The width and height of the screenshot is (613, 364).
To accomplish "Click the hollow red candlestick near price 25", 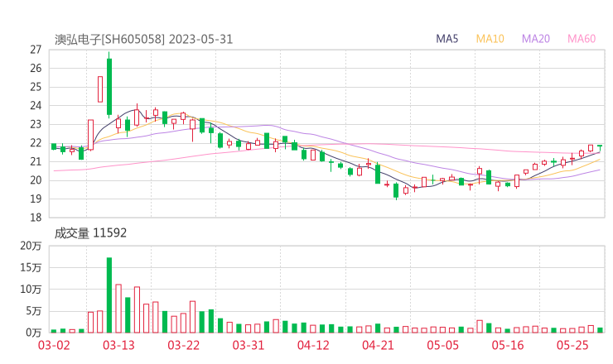I will 100,89.
